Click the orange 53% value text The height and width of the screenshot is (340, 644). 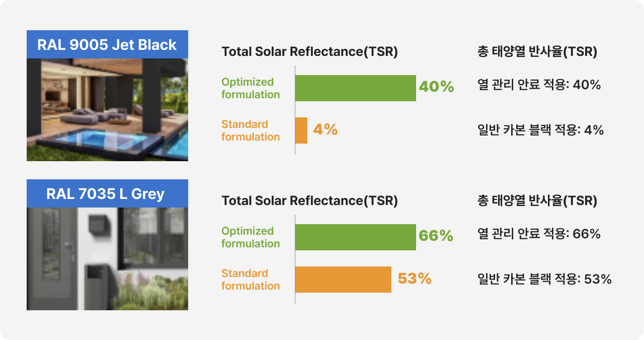point(415,279)
